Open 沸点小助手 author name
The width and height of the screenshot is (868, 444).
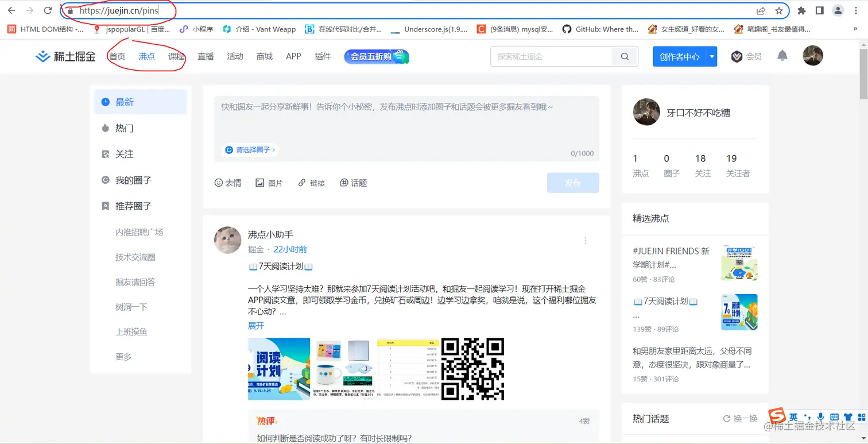coord(270,234)
